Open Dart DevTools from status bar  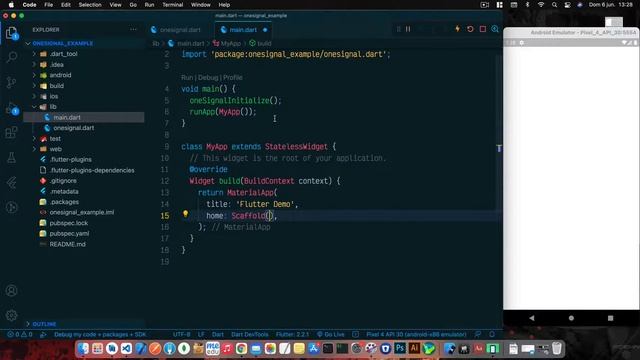click(x=249, y=334)
